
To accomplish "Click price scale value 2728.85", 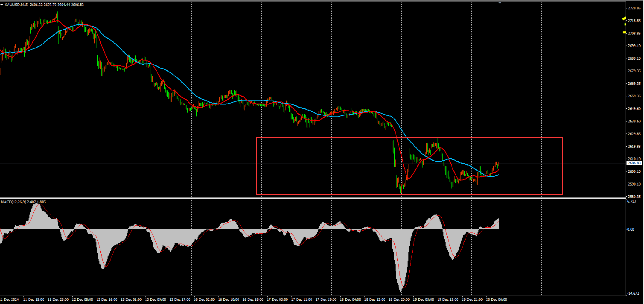I will tap(634, 8).
